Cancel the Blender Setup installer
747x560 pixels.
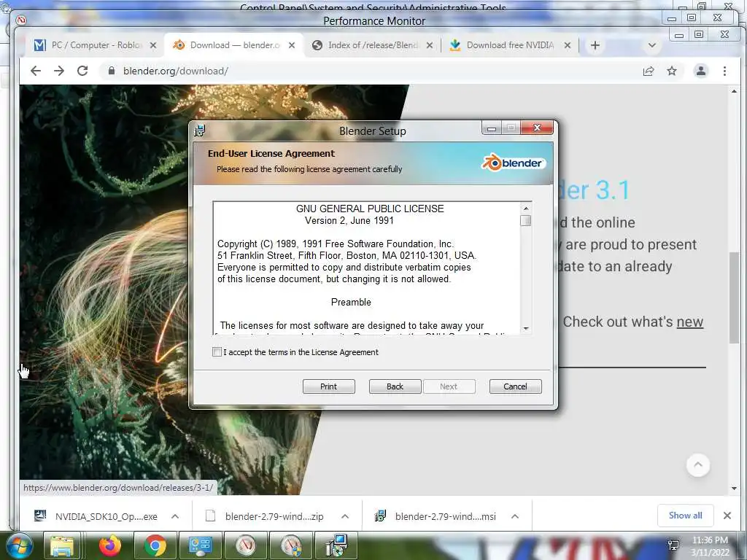516,386
